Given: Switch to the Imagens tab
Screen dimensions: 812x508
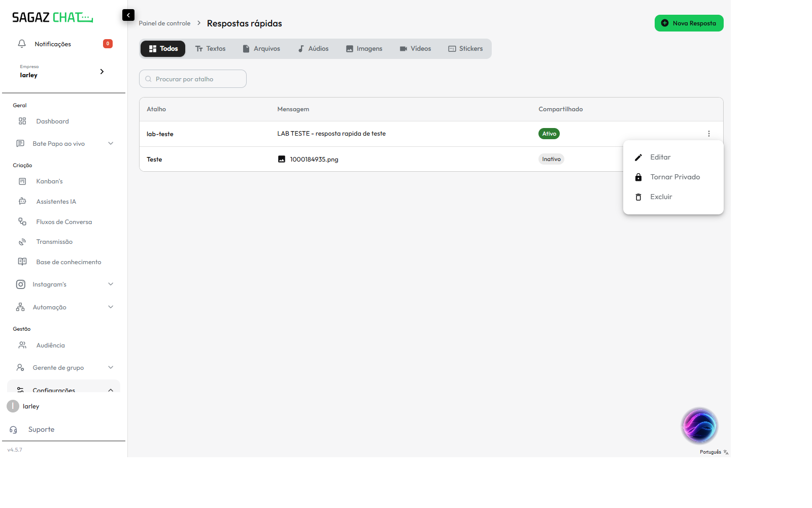Looking at the screenshot, I should pos(364,49).
